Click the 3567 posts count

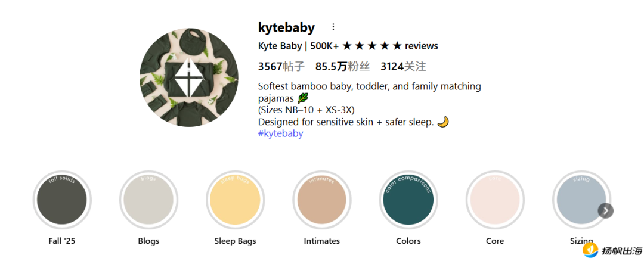pos(281,66)
